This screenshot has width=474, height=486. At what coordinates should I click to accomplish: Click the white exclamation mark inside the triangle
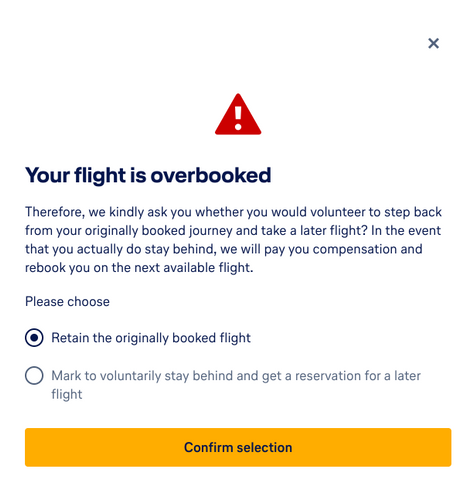tap(238, 118)
